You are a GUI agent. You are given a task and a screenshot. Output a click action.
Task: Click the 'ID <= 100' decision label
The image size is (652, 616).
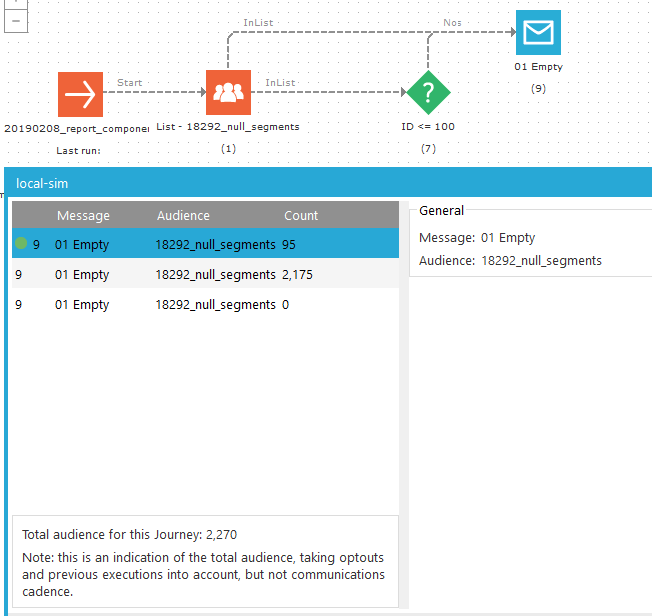tap(428, 126)
